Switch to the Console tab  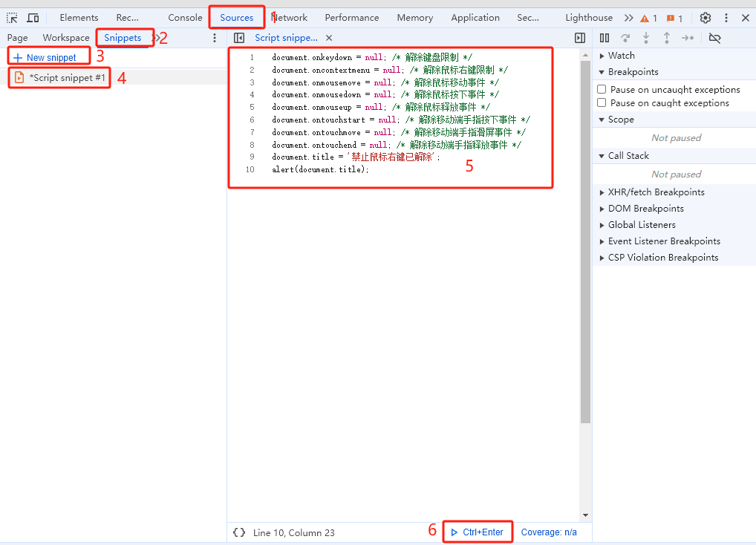click(185, 18)
